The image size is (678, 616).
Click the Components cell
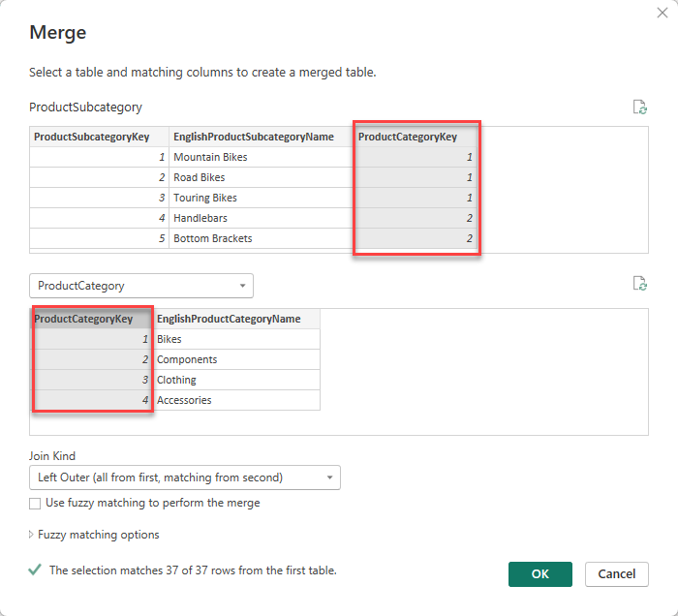[x=187, y=359]
